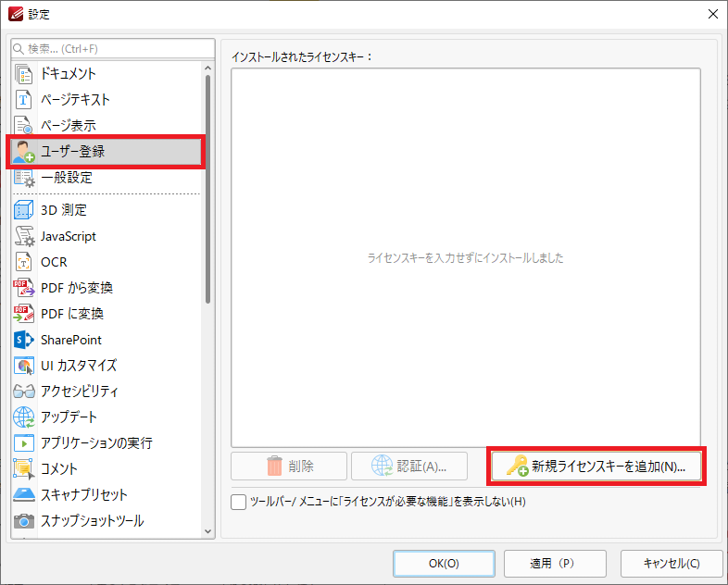Click the ページテキスト T icon
This screenshot has height=585, width=728.
pos(24,100)
